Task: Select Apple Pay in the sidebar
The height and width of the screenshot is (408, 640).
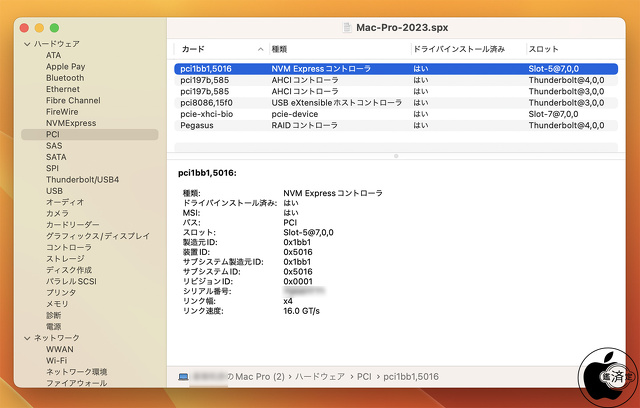Action: pos(65,67)
